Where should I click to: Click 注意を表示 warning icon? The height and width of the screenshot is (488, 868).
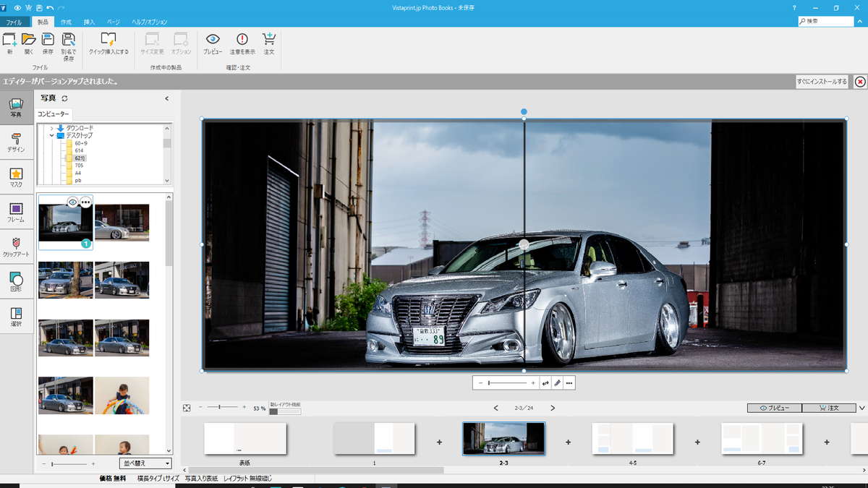(242, 43)
